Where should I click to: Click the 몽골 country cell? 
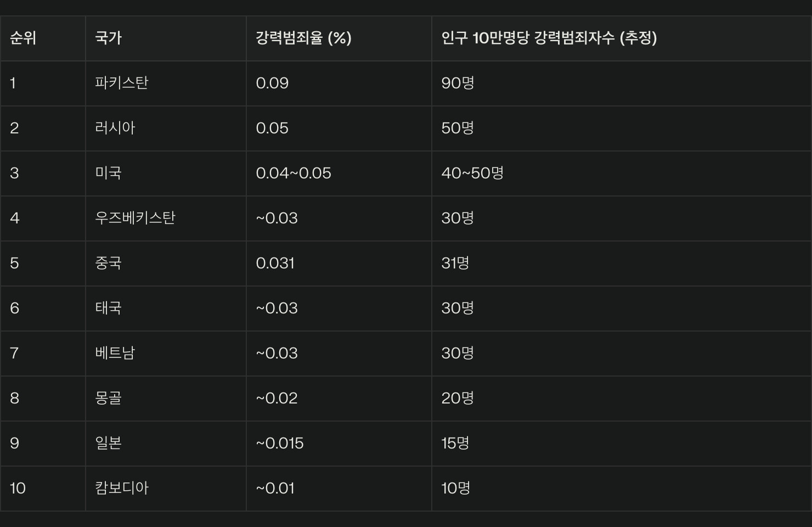tap(108, 398)
